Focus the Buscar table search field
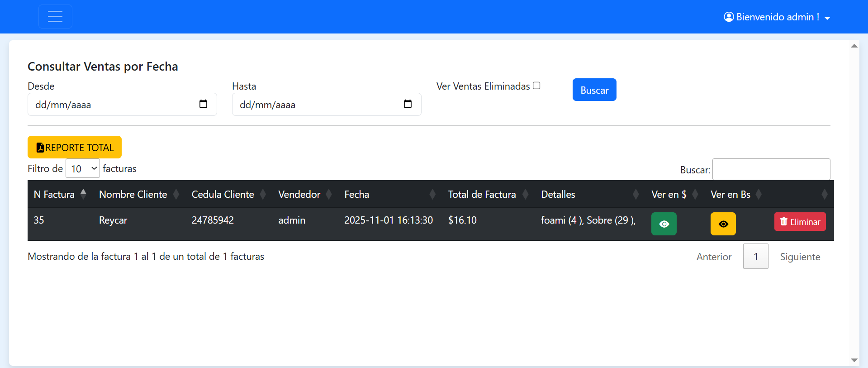 click(771, 169)
